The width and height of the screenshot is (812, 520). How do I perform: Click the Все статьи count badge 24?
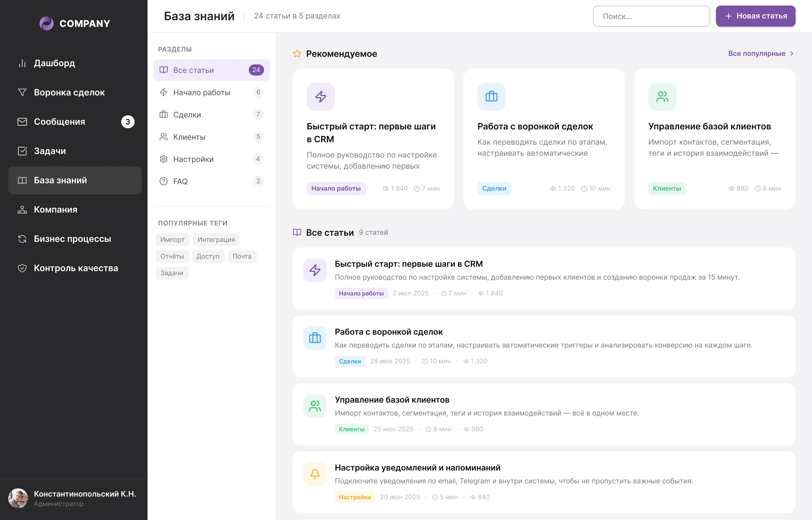point(256,70)
